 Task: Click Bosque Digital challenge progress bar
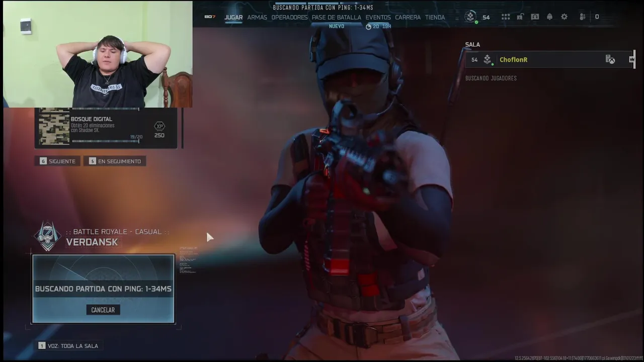(x=105, y=141)
